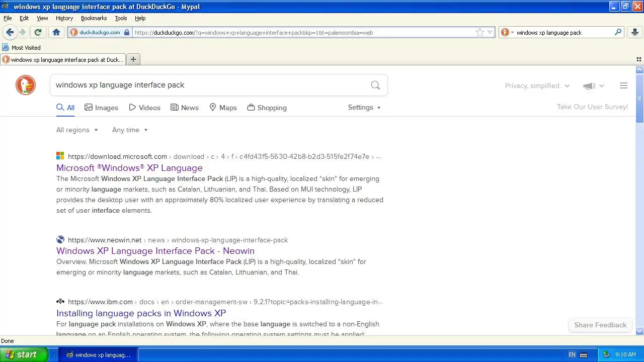The width and height of the screenshot is (644, 362).
Task: Click the padlock security icon in address bar
Action: coord(127,32)
